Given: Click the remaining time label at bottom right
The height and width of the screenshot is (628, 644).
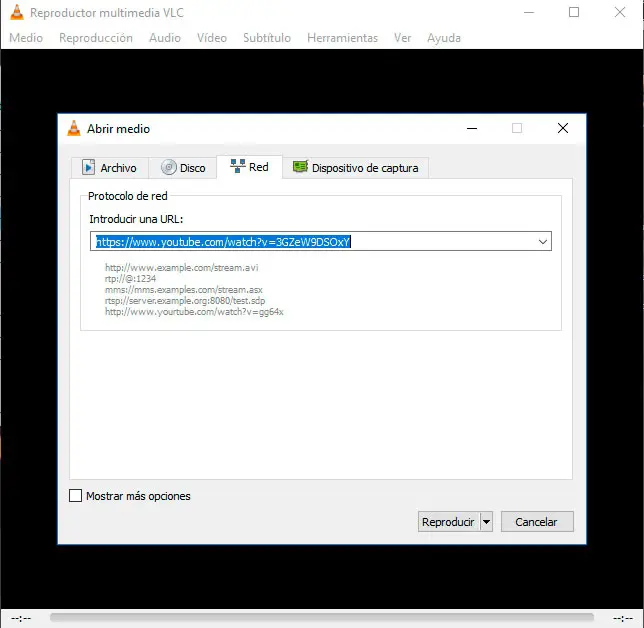Looking at the screenshot, I should 623,618.
